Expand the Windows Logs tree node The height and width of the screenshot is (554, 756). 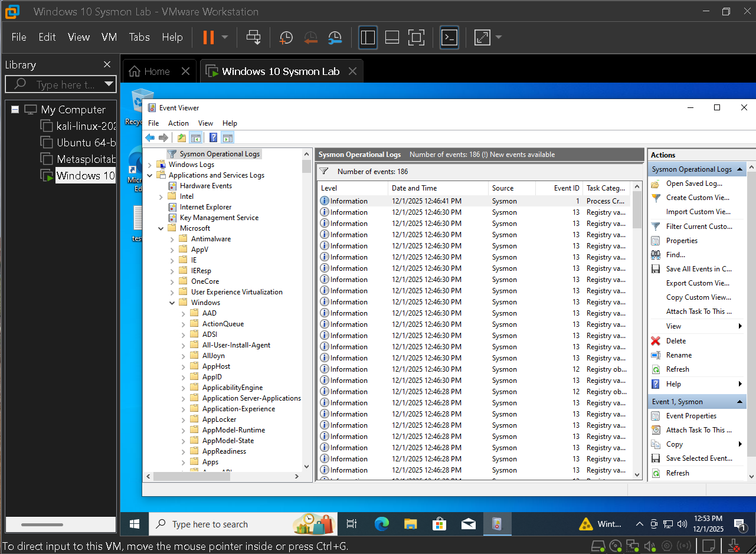point(149,165)
